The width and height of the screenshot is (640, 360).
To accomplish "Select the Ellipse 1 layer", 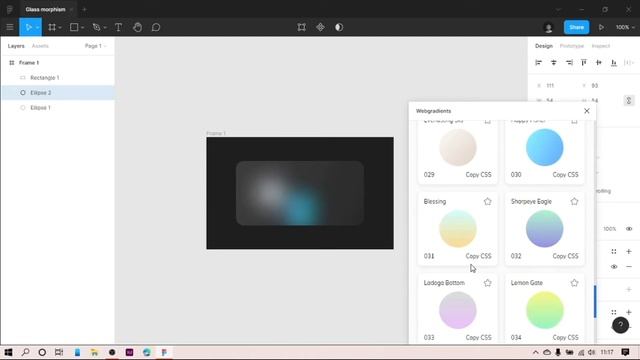I will click(58, 108).
